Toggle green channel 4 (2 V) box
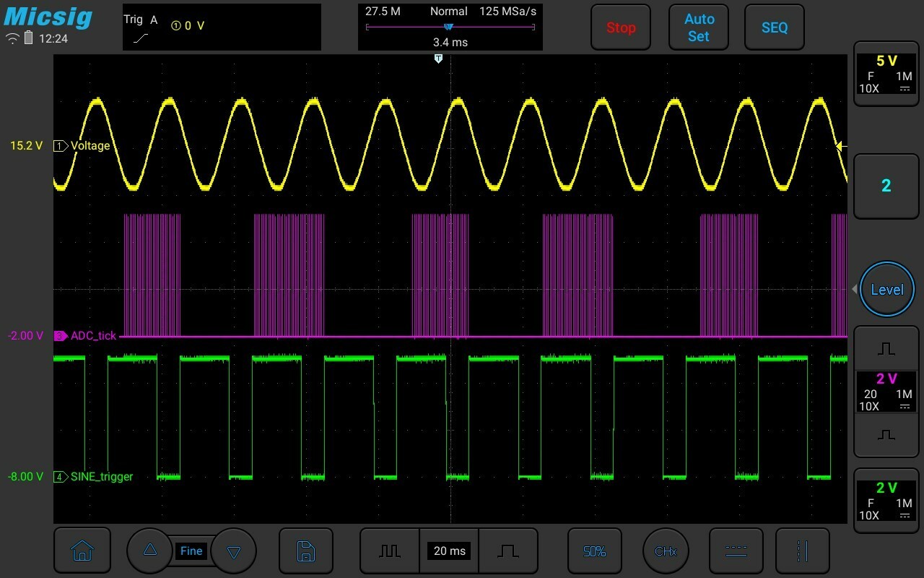Image resolution: width=924 pixels, height=578 pixels. (886, 501)
